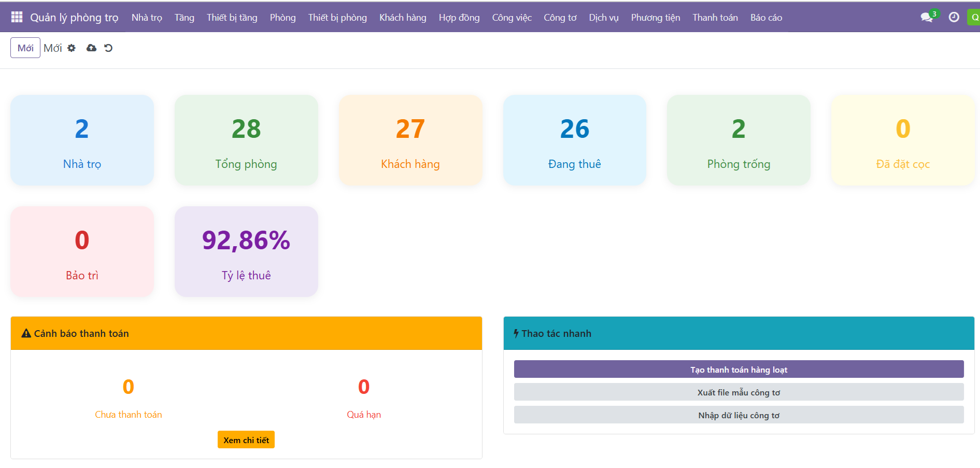Open the Phòng menu

coord(282,17)
